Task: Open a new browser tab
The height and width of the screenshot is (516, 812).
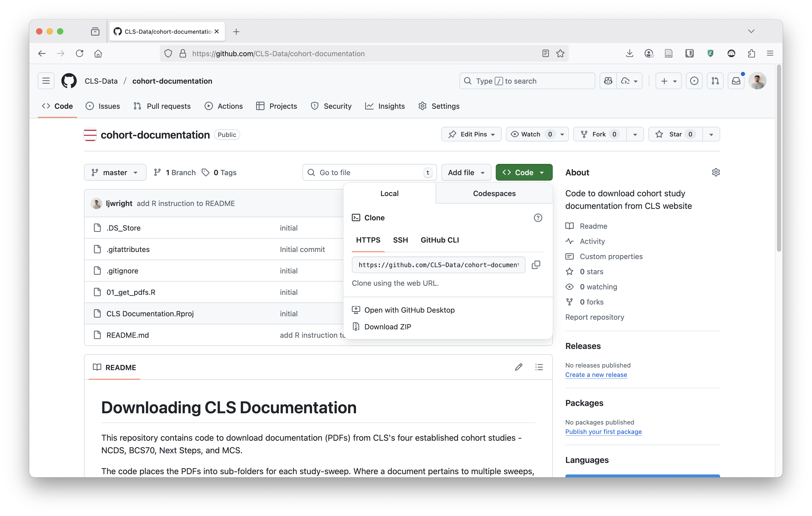Action: pyautogui.click(x=236, y=32)
